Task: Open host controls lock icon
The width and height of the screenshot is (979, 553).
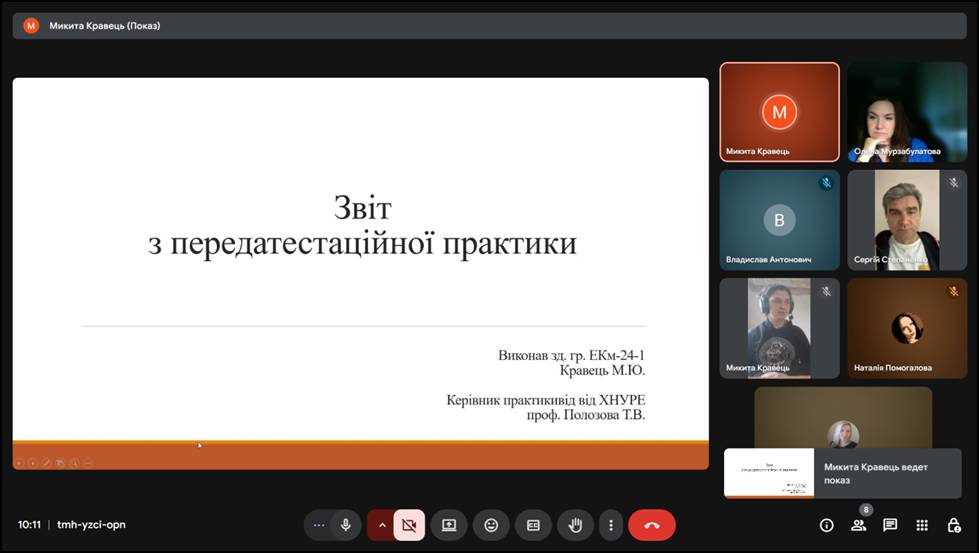Action: pyautogui.click(x=954, y=525)
